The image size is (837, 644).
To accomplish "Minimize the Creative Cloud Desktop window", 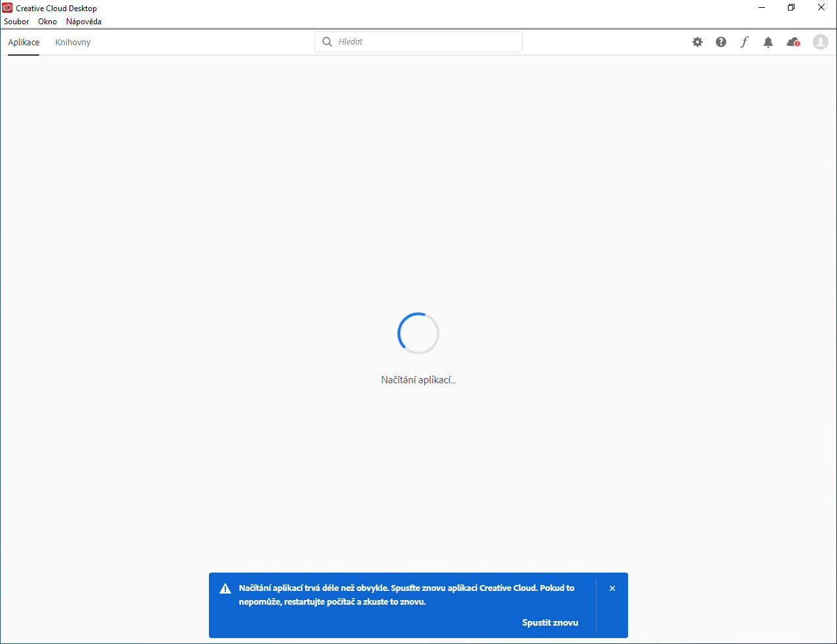I will pyautogui.click(x=762, y=8).
